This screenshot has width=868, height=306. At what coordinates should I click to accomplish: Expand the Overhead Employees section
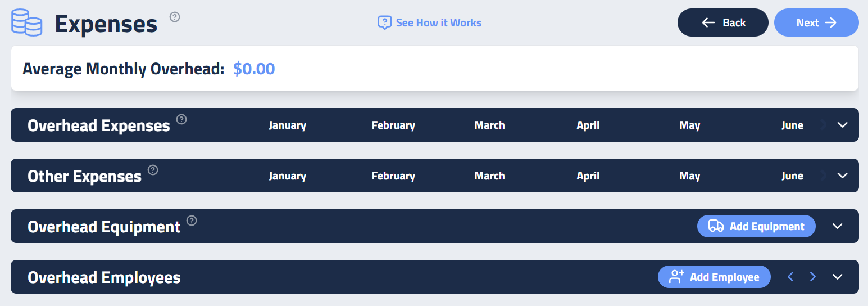point(838,277)
